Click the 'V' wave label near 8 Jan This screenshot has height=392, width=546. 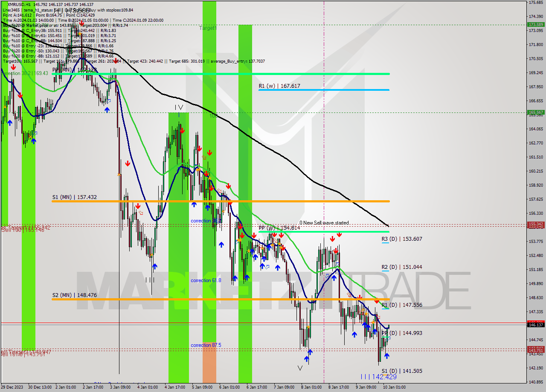(300, 368)
